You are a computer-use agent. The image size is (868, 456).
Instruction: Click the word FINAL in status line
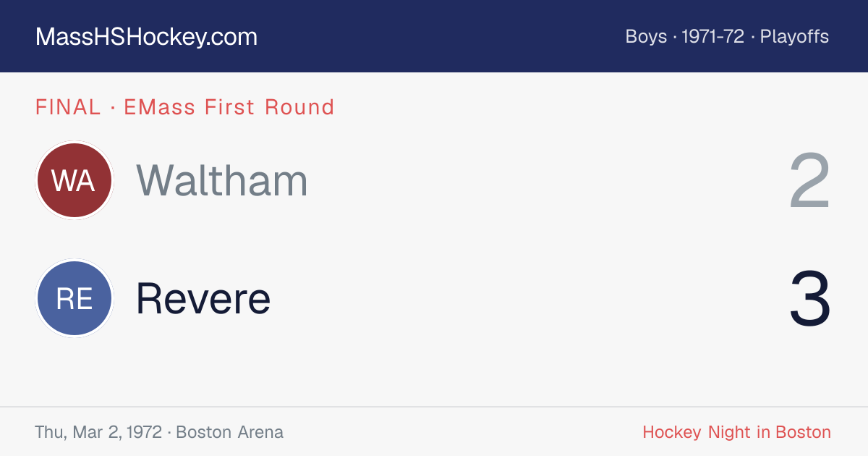click(x=68, y=107)
